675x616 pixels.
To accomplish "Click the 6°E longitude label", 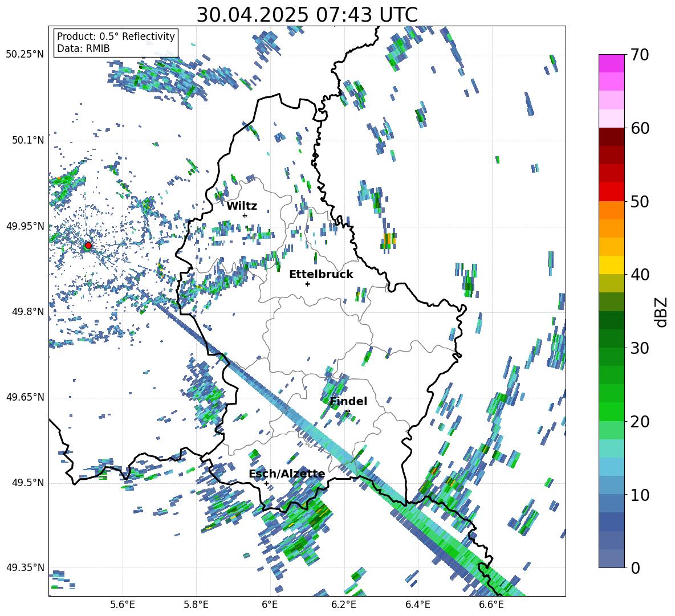I will pyautogui.click(x=270, y=605).
